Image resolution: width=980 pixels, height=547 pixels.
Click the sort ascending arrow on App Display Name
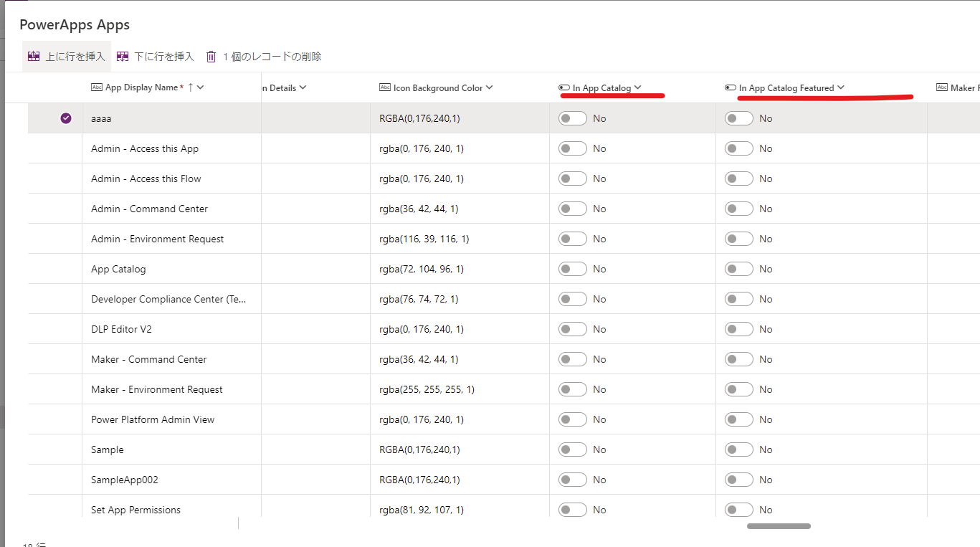tap(190, 87)
